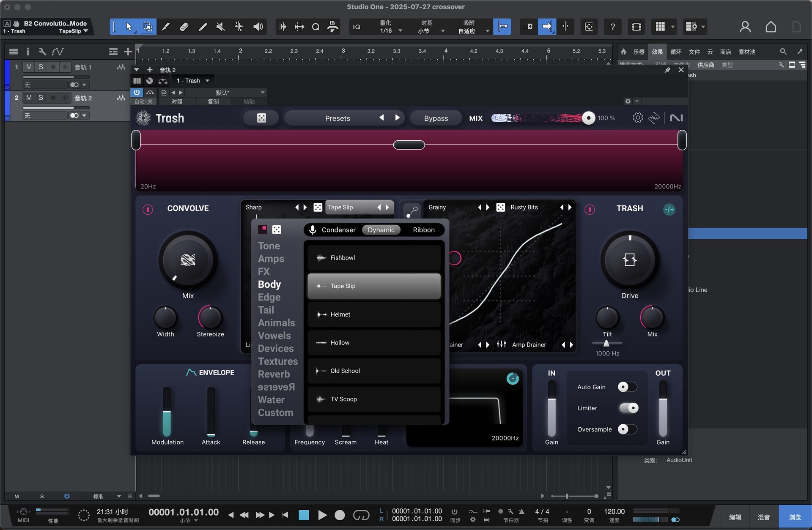Toggle Convolve module power button

point(148,209)
